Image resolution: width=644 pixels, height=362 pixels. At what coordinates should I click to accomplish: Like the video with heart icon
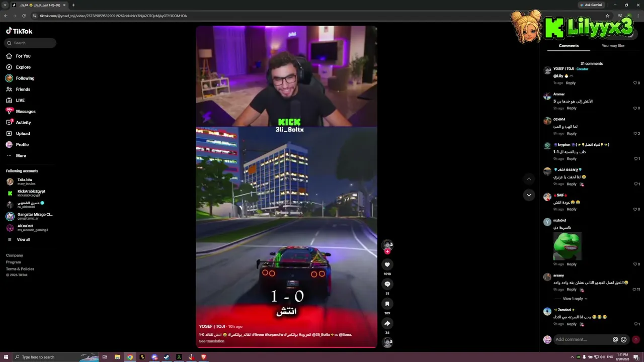pos(387,264)
